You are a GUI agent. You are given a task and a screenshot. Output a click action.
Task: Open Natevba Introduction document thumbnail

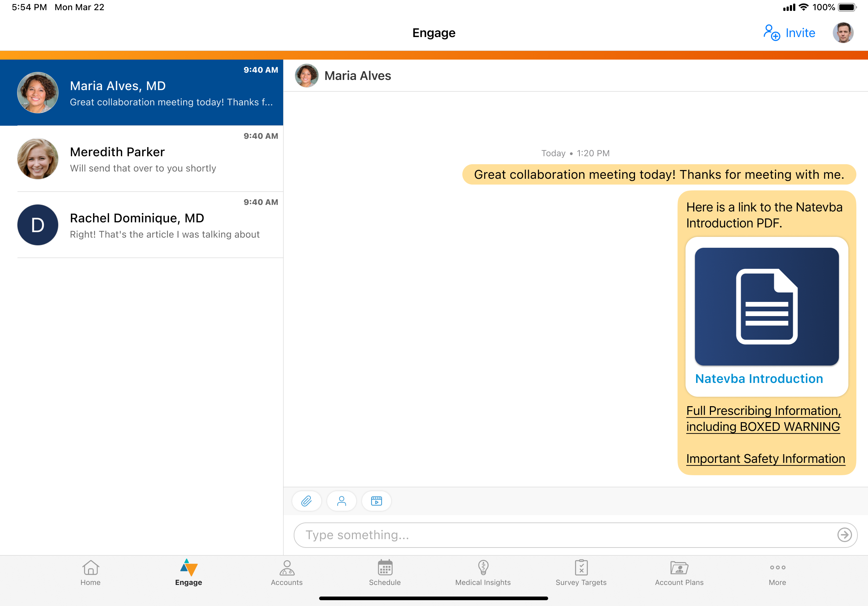pos(766,306)
